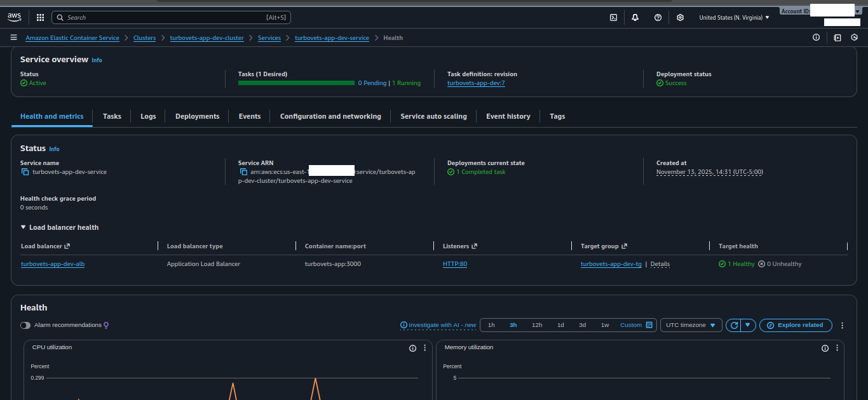Click the info circle icon near CPU utilization
Image resolution: width=868 pixels, height=400 pixels.
click(x=412, y=348)
